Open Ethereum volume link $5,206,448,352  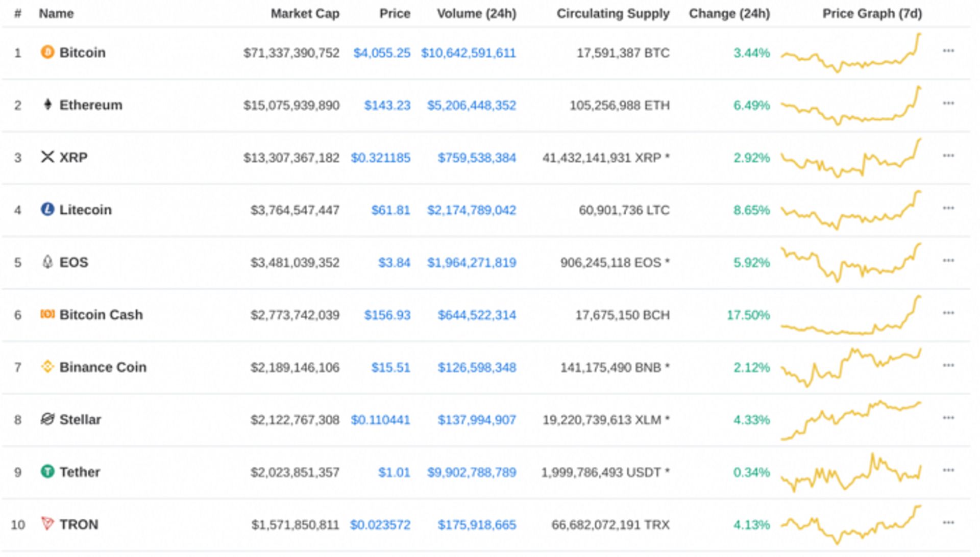(x=471, y=106)
